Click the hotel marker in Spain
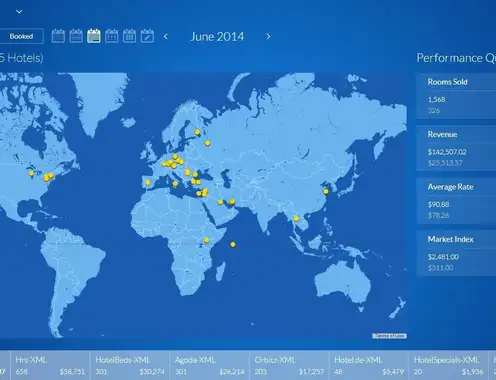 pos(148,183)
